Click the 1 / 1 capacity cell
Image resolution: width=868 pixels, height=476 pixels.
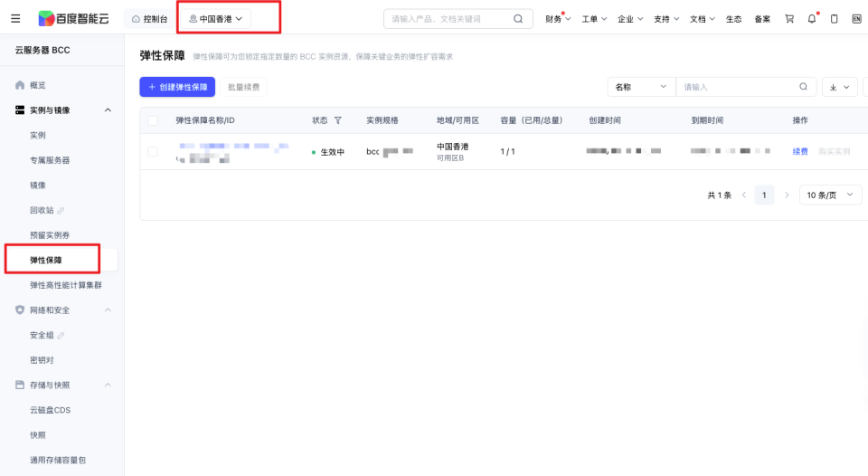[x=507, y=151]
